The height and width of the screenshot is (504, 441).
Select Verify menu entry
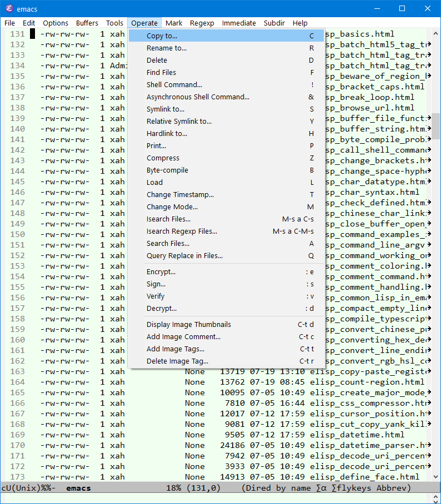pyautogui.click(x=226, y=296)
